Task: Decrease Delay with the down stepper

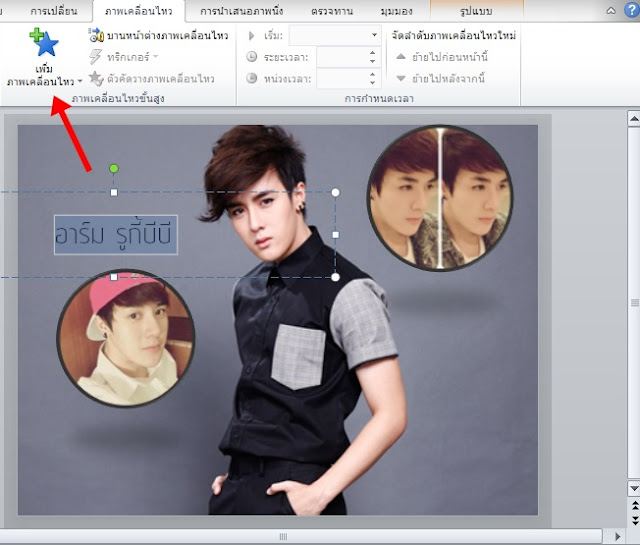Action: click(372, 82)
